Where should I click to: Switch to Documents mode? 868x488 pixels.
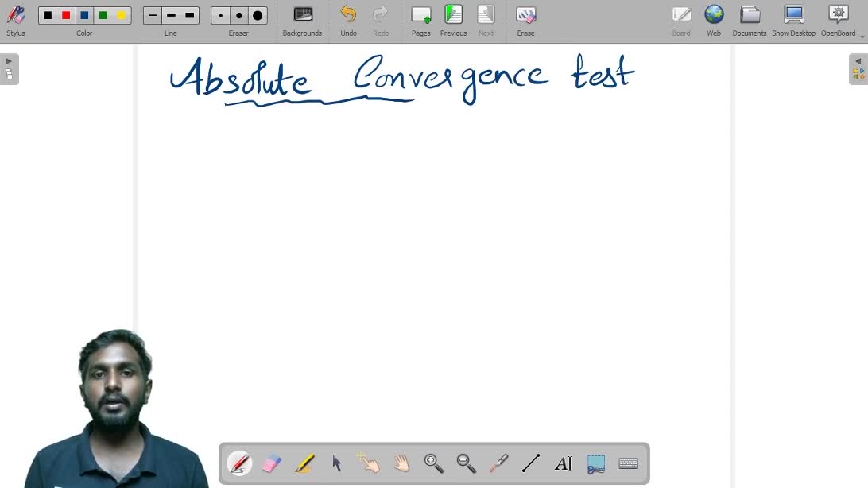click(749, 21)
